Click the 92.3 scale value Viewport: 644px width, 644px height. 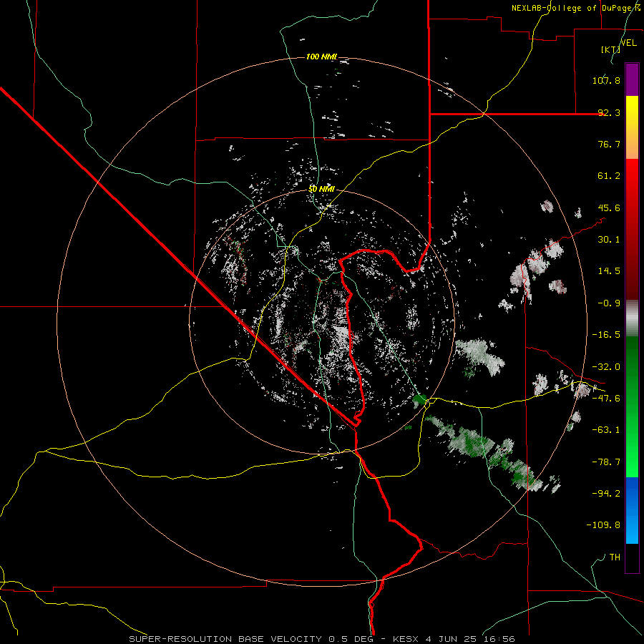tap(609, 112)
